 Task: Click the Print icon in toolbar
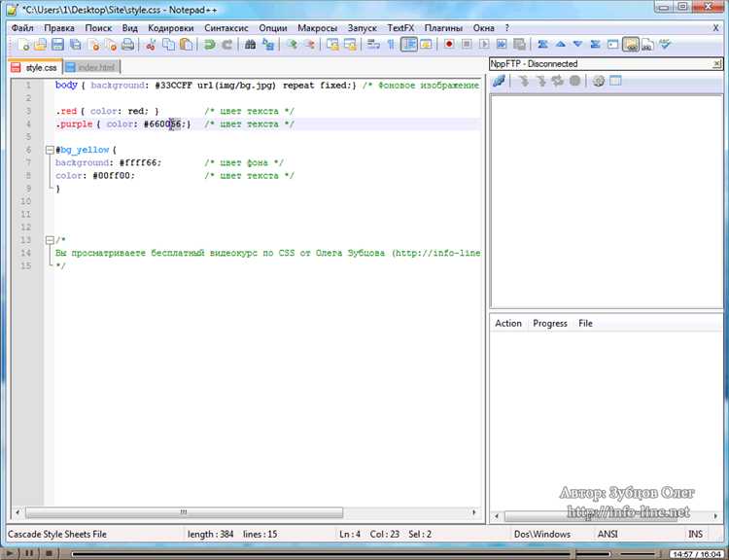(x=129, y=45)
